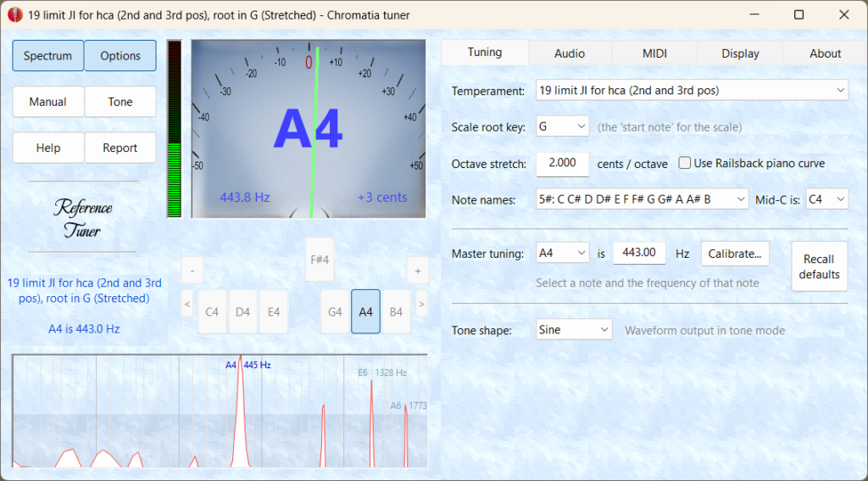Click the Chromatia tuner app icon in title bar
Image resolution: width=868 pixels, height=481 pixels.
(15, 15)
